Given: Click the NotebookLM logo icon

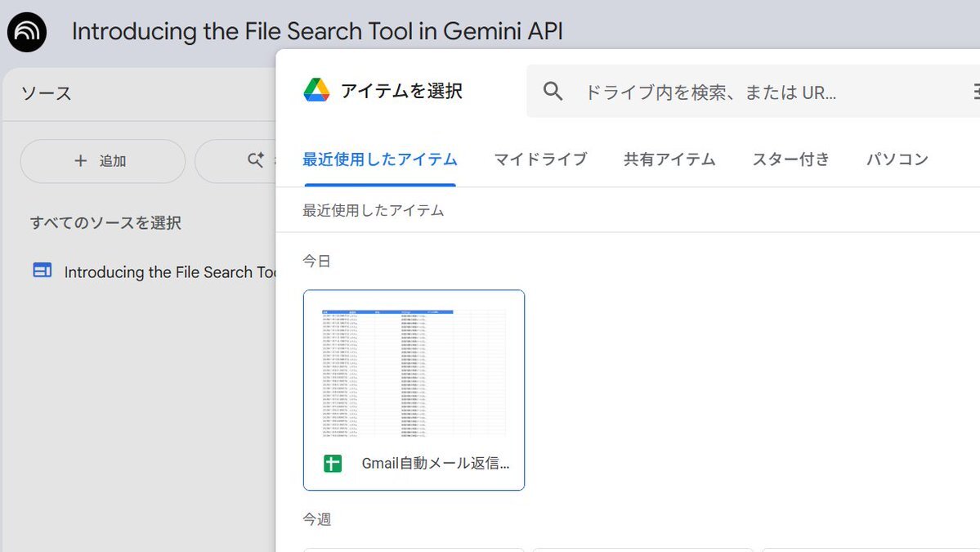Looking at the screenshot, I should coord(27,32).
